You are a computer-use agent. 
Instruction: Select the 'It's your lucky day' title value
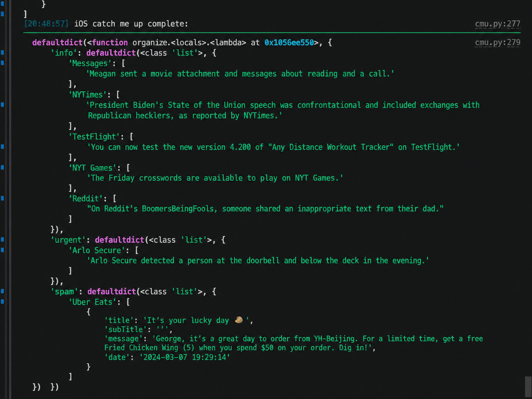(x=197, y=320)
